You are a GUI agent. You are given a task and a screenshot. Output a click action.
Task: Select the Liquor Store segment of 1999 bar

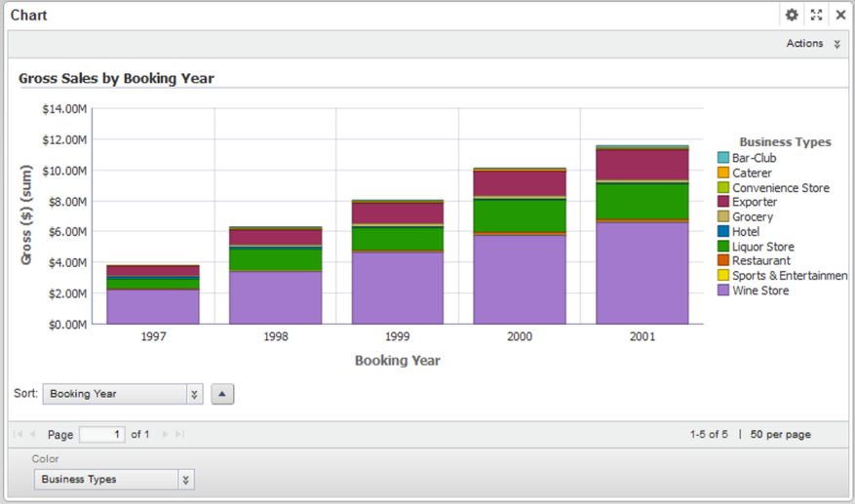tap(398, 239)
